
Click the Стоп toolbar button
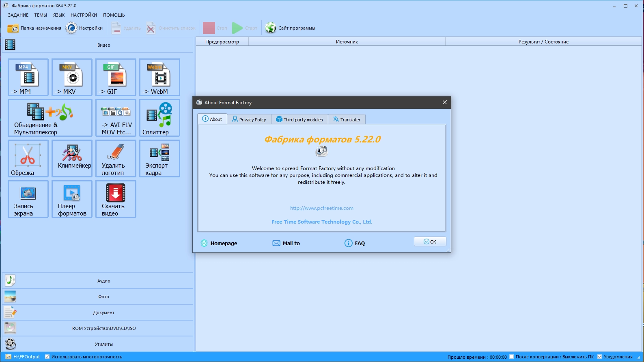pyautogui.click(x=215, y=28)
